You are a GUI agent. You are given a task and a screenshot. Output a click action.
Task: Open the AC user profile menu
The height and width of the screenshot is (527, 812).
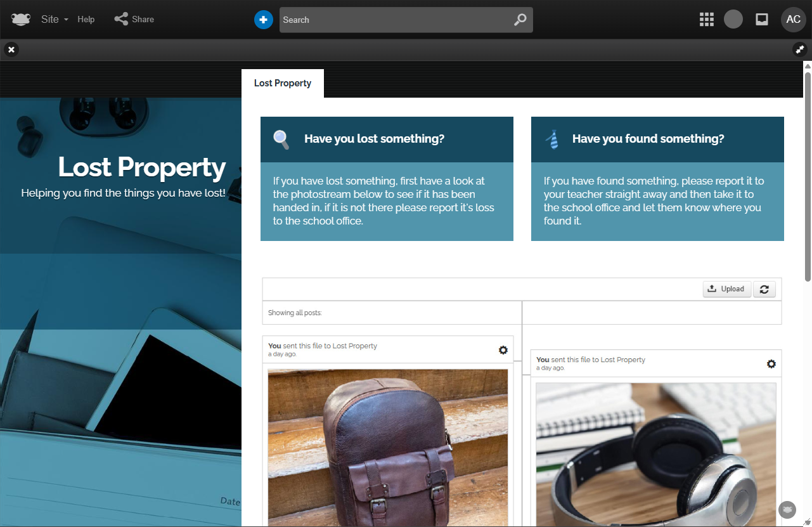pyautogui.click(x=794, y=19)
